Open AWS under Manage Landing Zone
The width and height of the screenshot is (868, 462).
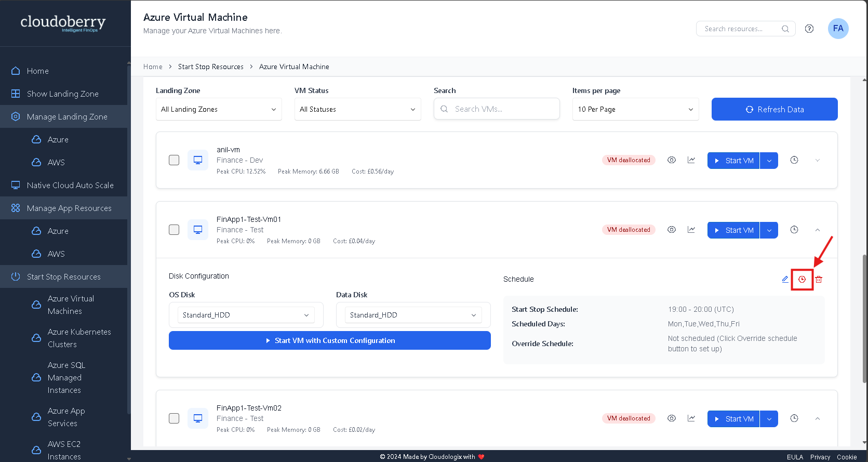pyautogui.click(x=63, y=162)
